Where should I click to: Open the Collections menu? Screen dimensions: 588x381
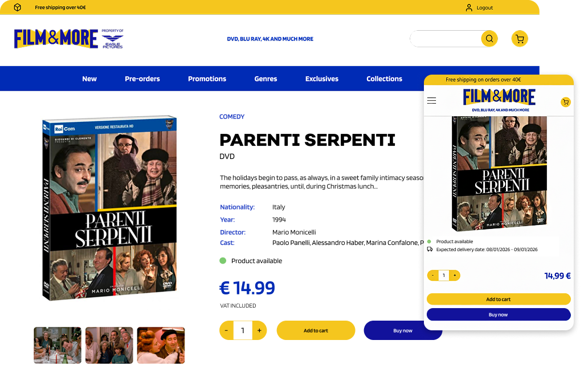pyautogui.click(x=384, y=79)
